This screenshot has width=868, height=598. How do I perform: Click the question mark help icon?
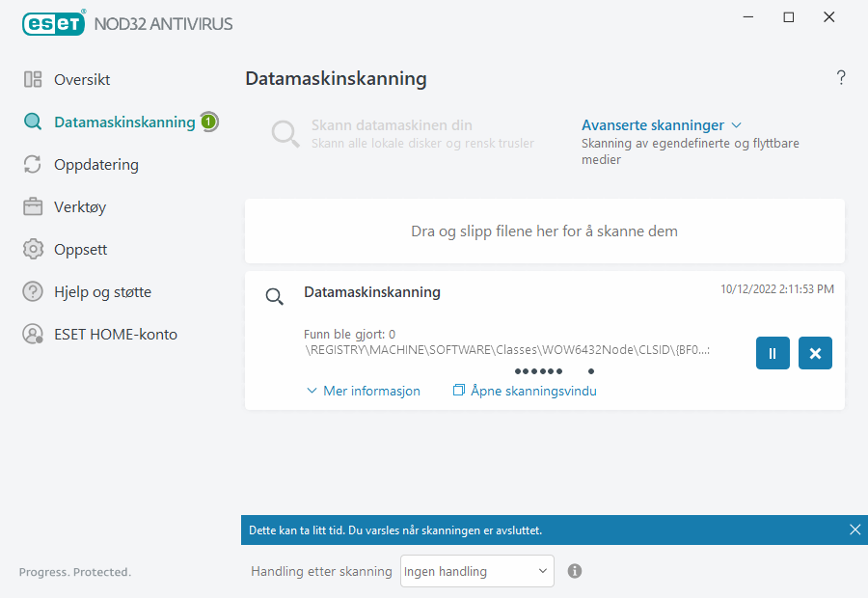[841, 78]
